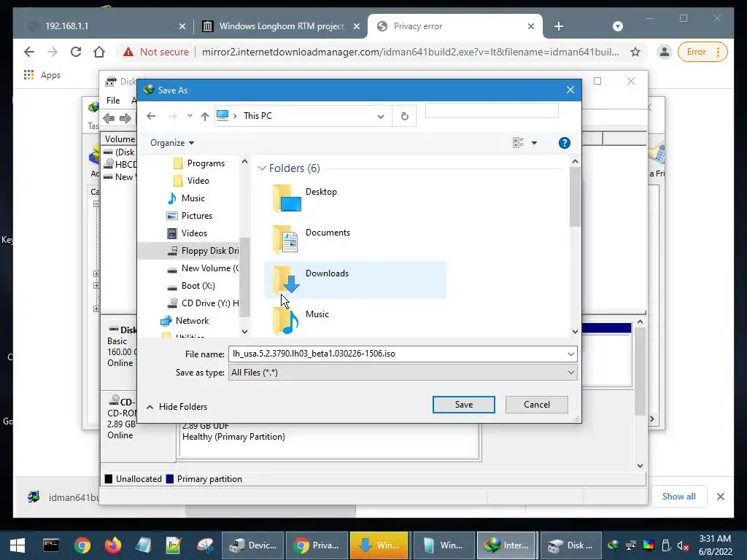Open Chrome profile avatar
This screenshot has height=560, width=747.
[x=664, y=52]
